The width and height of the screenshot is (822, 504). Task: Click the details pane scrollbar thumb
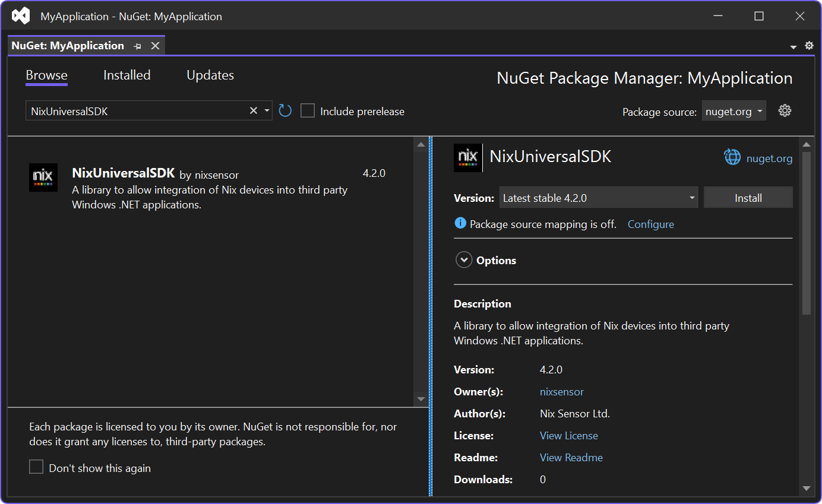tap(806, 233)
